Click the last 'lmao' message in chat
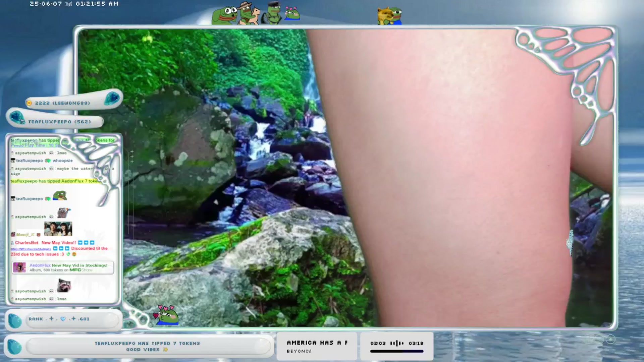The width and height of the screenshot is (644, 362). tap(62, 299)
